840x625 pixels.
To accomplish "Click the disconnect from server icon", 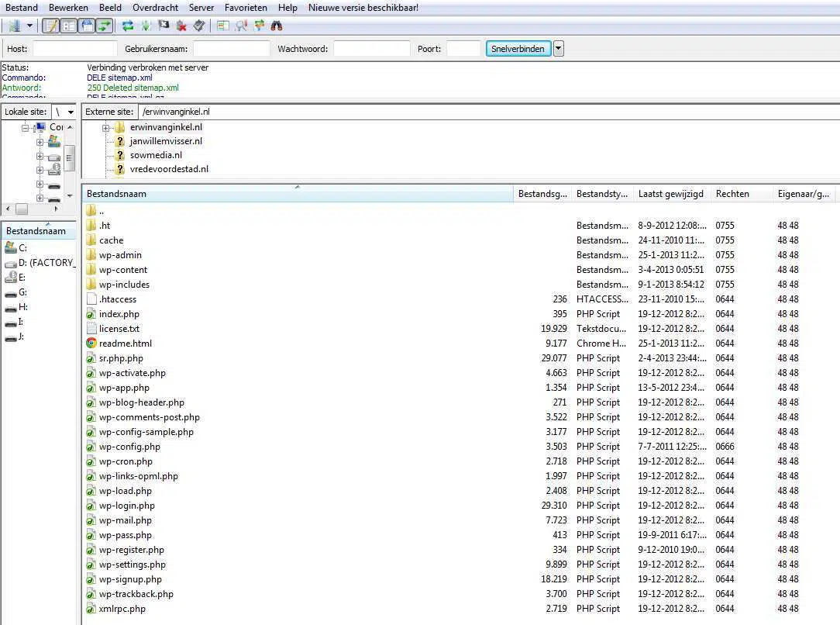I will [x=181, y=26].
